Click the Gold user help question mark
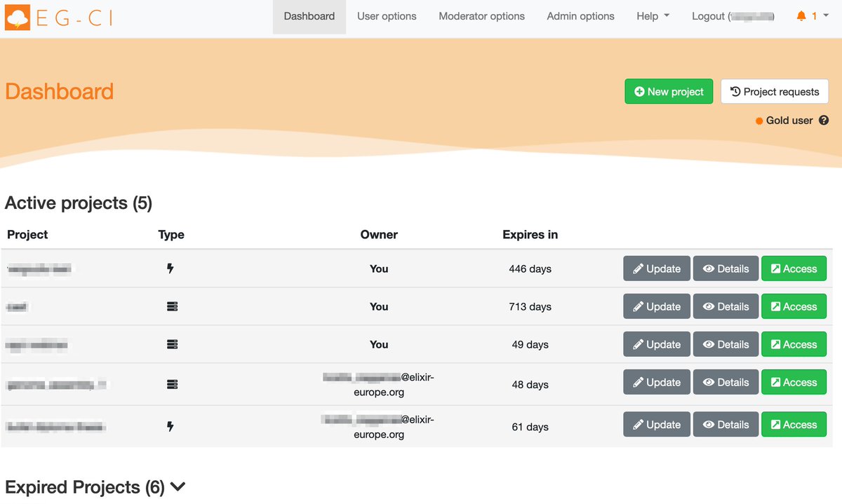The height and width of the screenshot is (504, 842). [824, 121]
